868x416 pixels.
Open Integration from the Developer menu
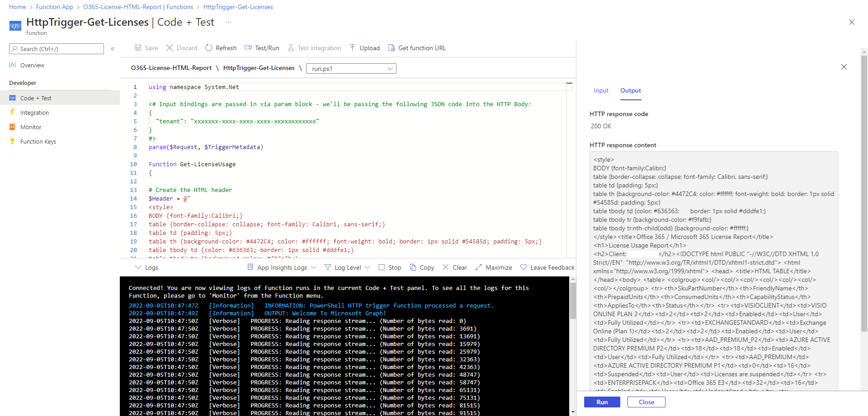(x=34, y=112)
